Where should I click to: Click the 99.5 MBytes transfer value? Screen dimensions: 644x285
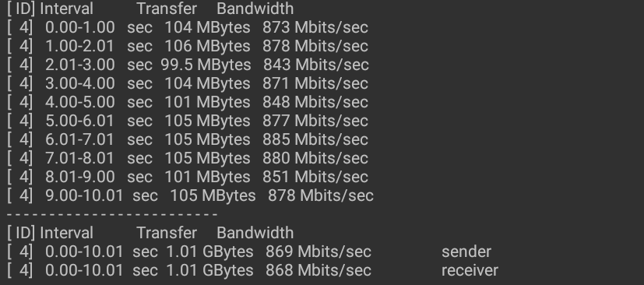[x=206, y=65]
